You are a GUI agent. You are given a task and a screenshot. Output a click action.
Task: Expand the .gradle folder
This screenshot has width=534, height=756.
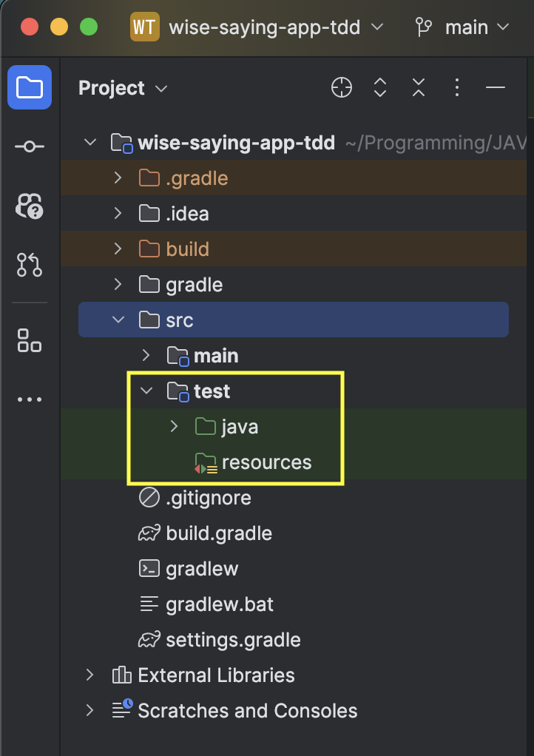(x=118, y=178)
